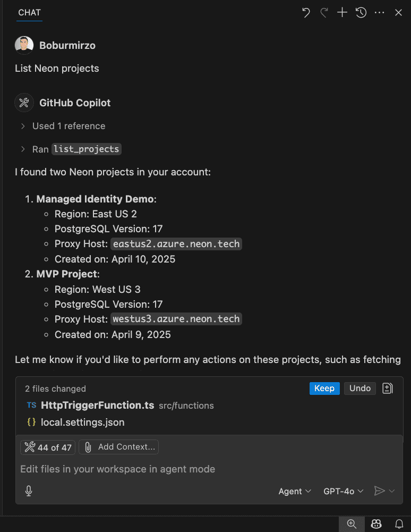
Task: Open chat history clock icon
Action: click(361, 13)
